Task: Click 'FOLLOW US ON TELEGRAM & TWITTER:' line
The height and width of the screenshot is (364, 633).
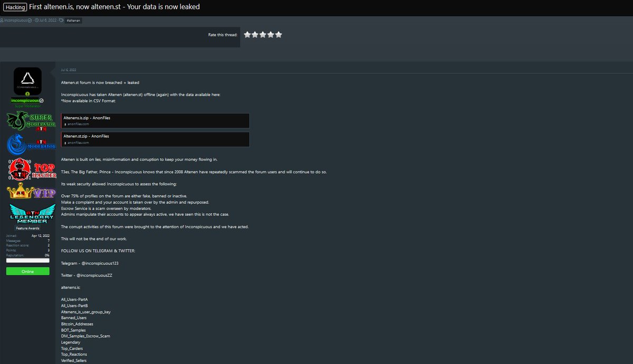Action: (98, 251)
